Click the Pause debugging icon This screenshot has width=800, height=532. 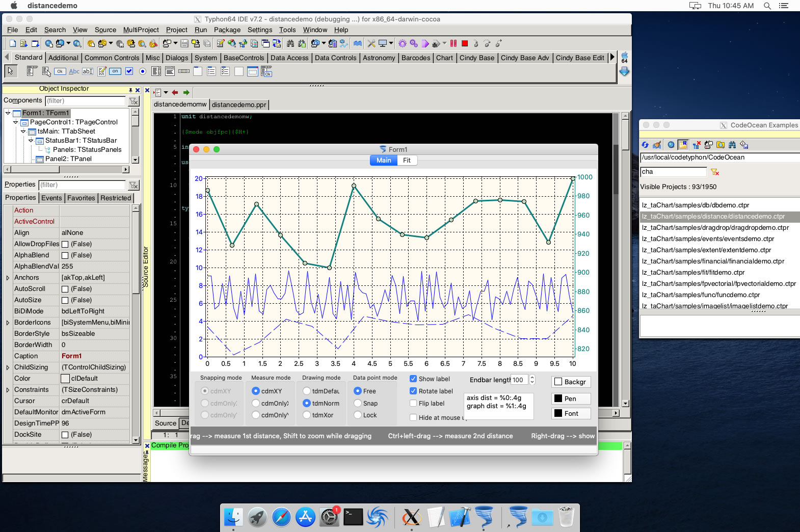(x=454, y=43)
